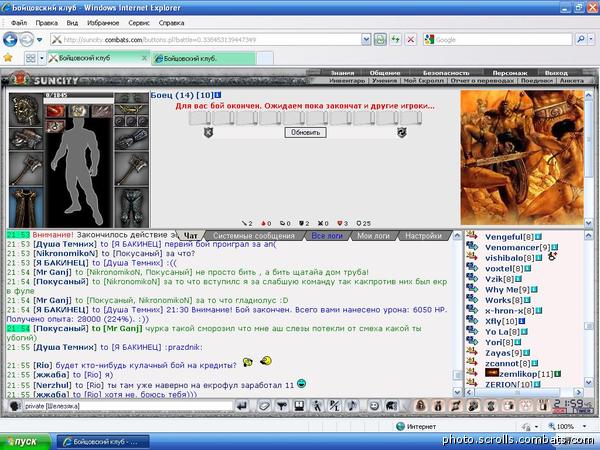Click the Refresh page icon in address bar

[x=395, y=39]
